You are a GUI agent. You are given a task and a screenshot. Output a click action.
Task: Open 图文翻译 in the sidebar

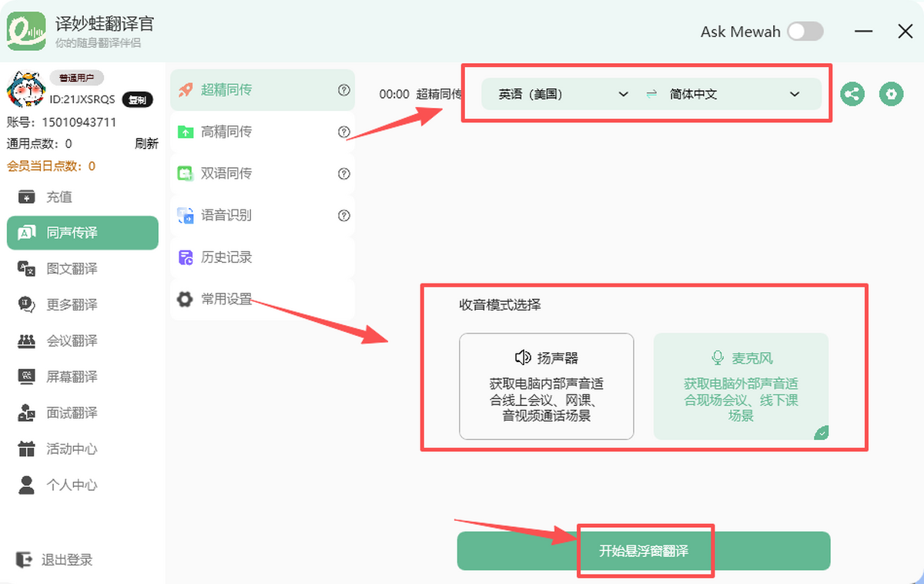point(72,269)
